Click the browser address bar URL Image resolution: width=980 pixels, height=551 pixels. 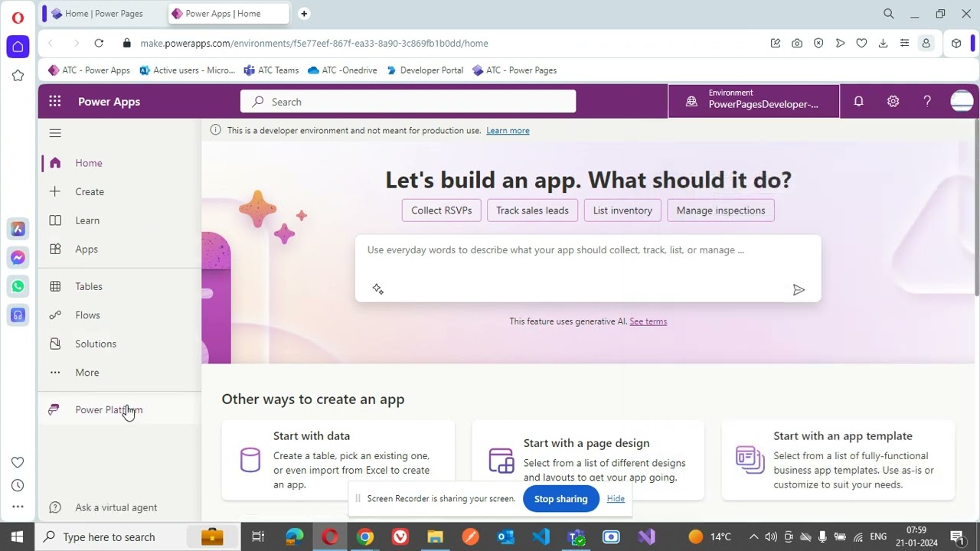(x=314, y=44)
